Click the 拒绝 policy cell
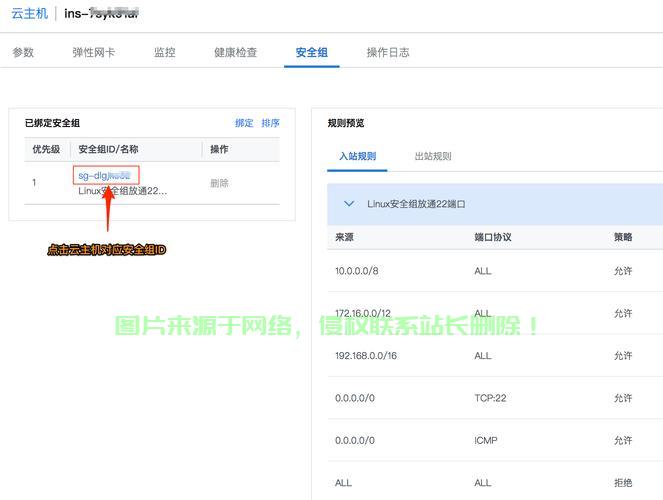This screenshot has height=500, width=663. click(623, 482)
